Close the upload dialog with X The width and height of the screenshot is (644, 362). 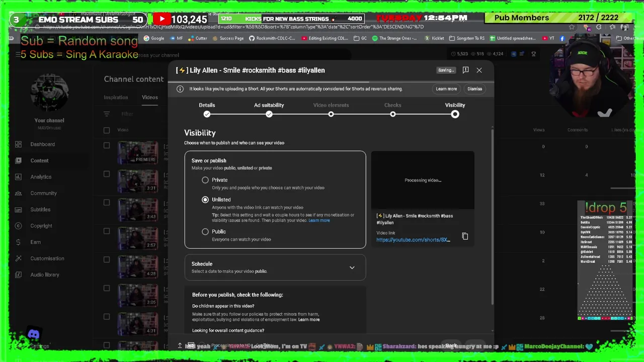click(479, 70)
